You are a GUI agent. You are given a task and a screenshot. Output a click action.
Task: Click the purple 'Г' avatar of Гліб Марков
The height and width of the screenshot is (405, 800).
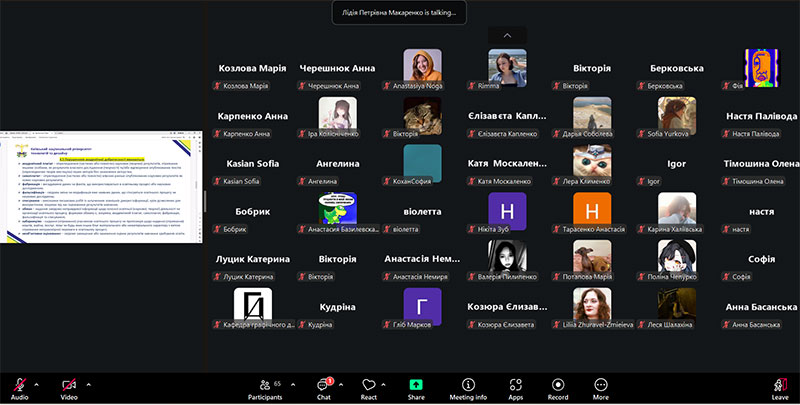pos(422,306)
